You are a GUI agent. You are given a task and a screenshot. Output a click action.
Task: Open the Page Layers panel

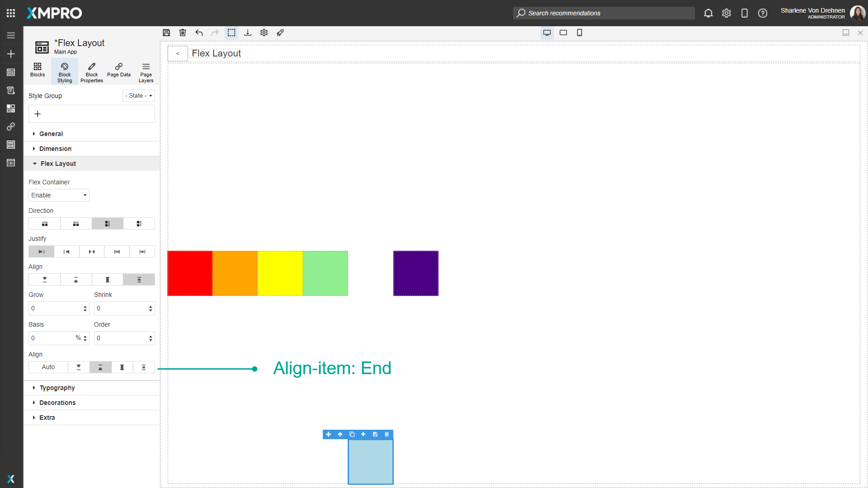[146, 71]
